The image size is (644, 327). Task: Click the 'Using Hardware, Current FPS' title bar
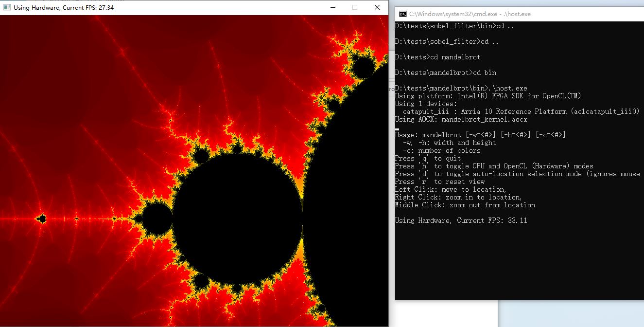tap(146, 7)
